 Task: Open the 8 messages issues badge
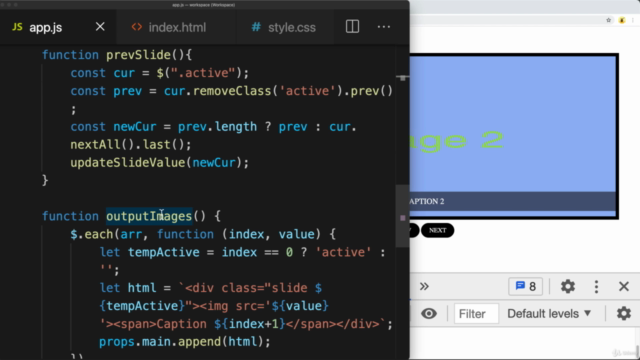click(x=525, y=286)
